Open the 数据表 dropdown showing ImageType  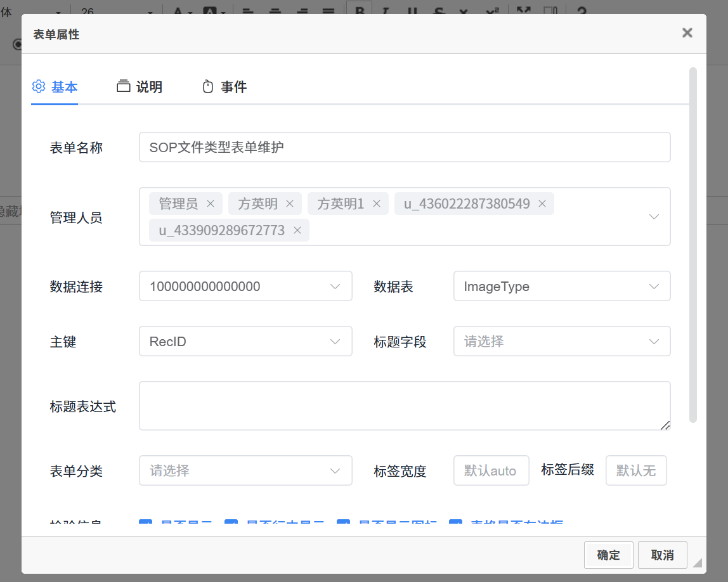pyautogui.click(x=562, y=287)
